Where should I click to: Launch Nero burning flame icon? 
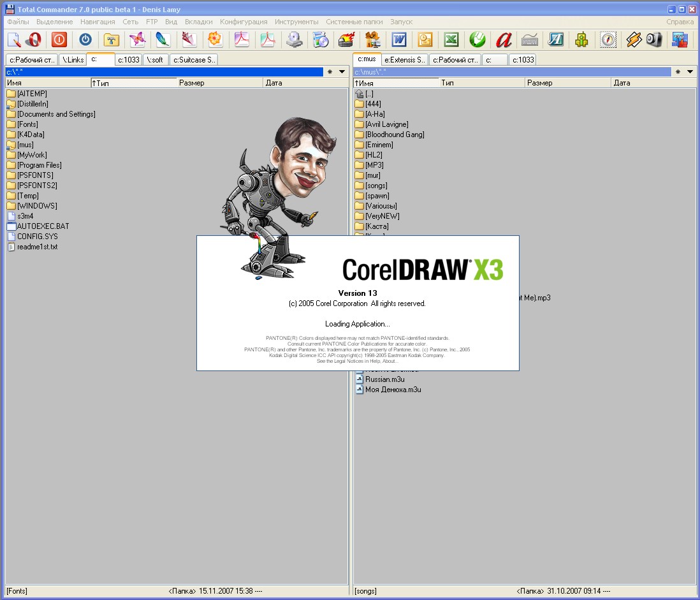click(x=346, y=40)
